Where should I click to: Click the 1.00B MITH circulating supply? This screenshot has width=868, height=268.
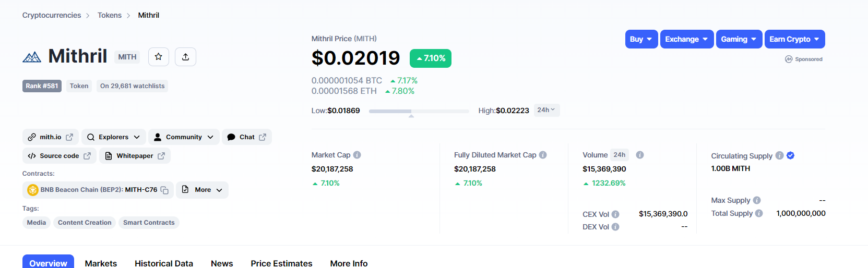(731, 168)
